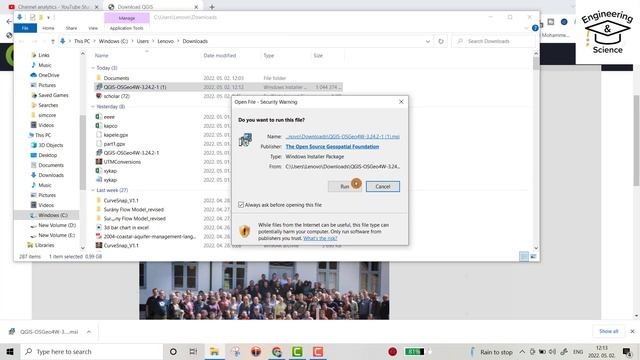Click the Search Downloads field

click(x=493, y=41)
